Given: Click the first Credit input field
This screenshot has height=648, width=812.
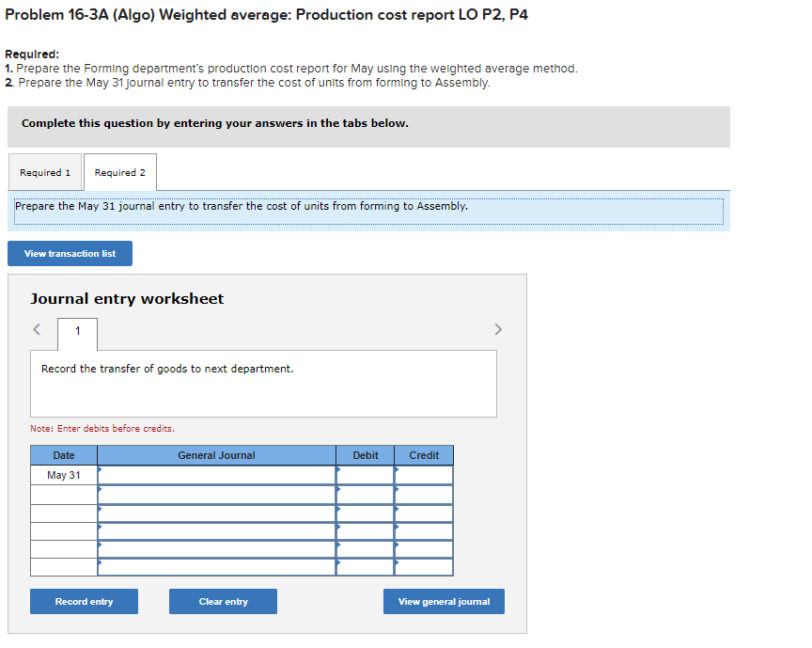Looking at the screenshot, I should 424,475.
